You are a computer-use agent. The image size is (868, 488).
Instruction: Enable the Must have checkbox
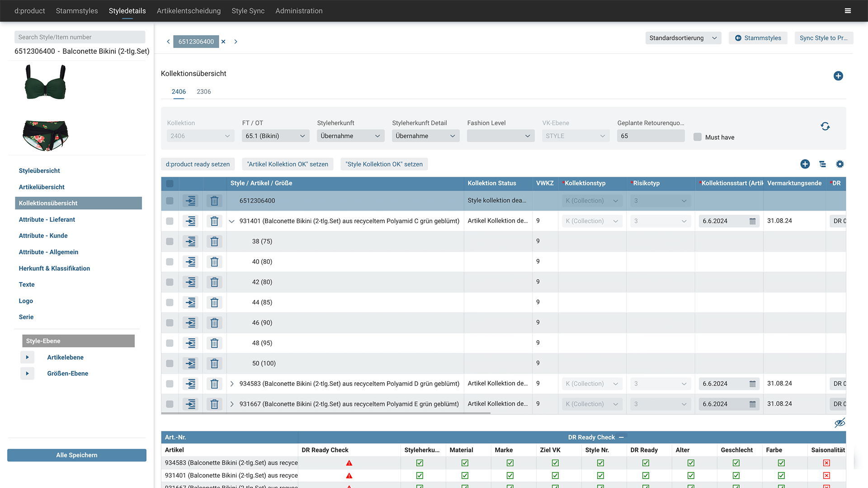tap(698, 137)
